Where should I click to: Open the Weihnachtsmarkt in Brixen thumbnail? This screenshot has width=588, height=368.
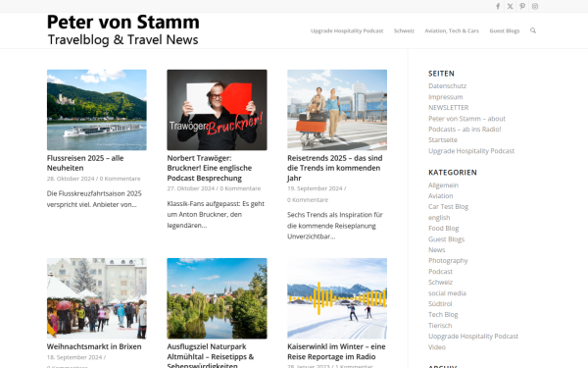tap(97, 298)
